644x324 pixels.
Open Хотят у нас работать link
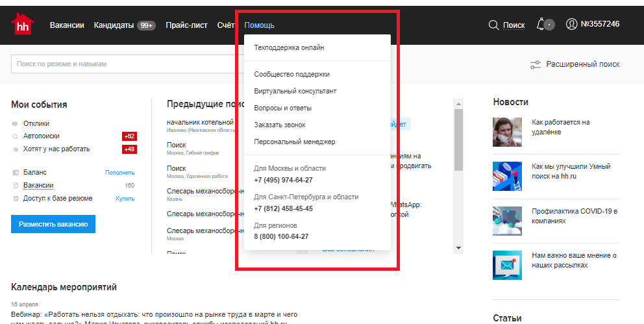[56, 149]
